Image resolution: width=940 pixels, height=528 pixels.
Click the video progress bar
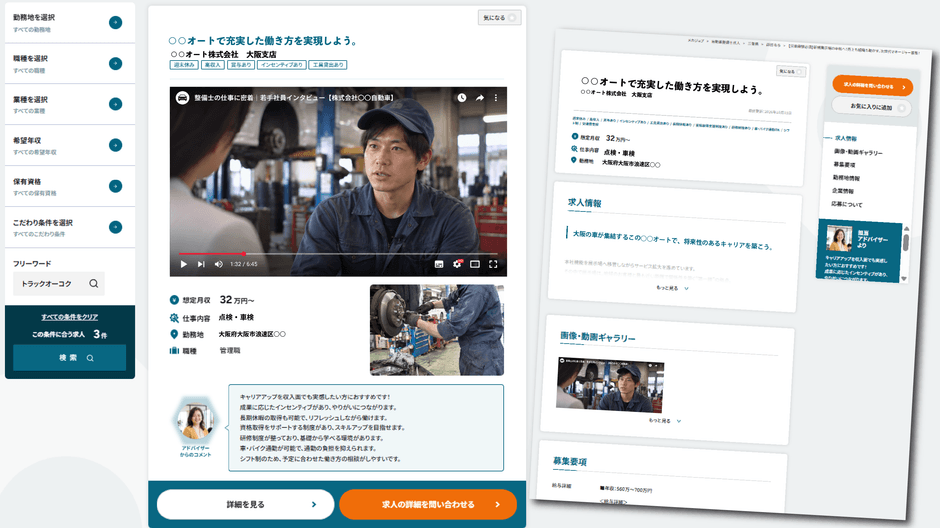point(338,254)
